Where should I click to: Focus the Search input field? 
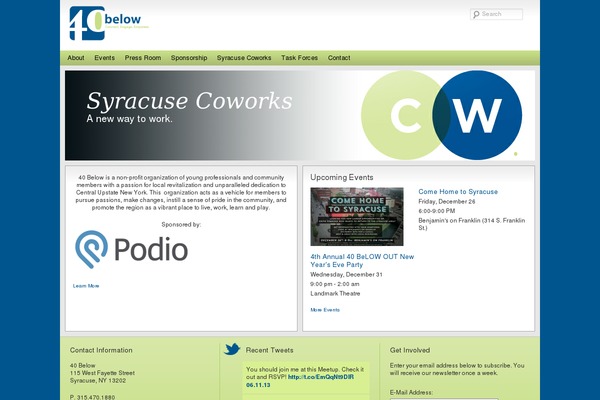(496, 14)
